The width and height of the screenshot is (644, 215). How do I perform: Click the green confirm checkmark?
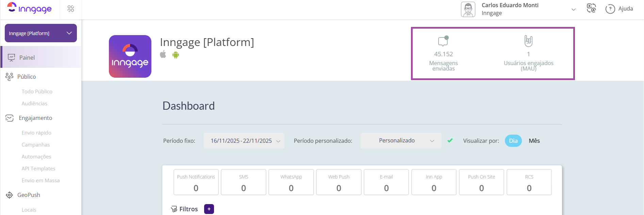(x=450, y=140)
